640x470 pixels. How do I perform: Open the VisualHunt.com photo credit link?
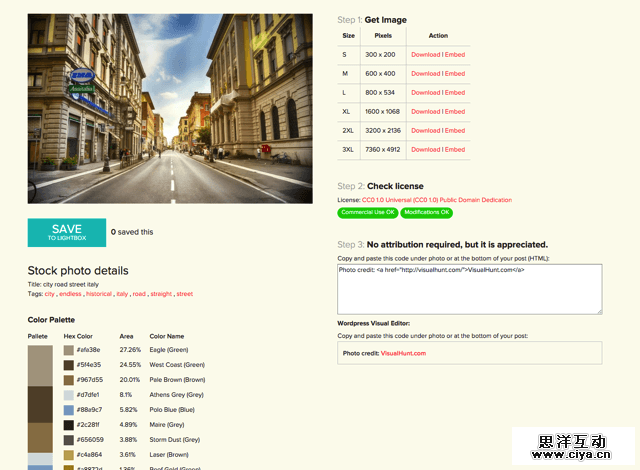403,353
